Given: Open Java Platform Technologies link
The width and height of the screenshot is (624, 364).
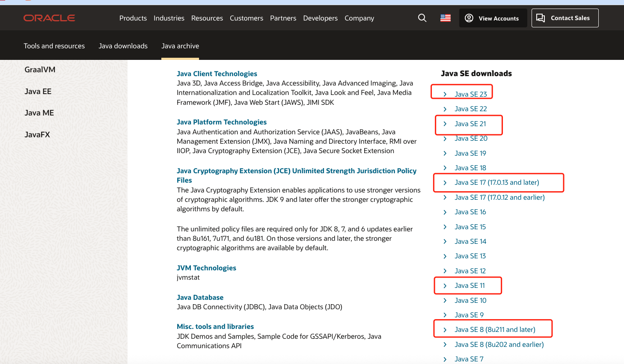Looking at the screenshot, I should [x=222, y=122].
